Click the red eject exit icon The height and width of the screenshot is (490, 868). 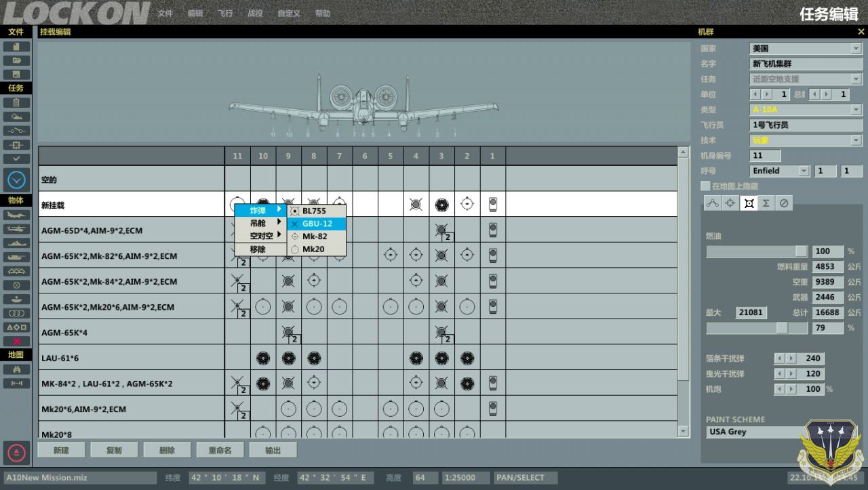coord(16,451)
